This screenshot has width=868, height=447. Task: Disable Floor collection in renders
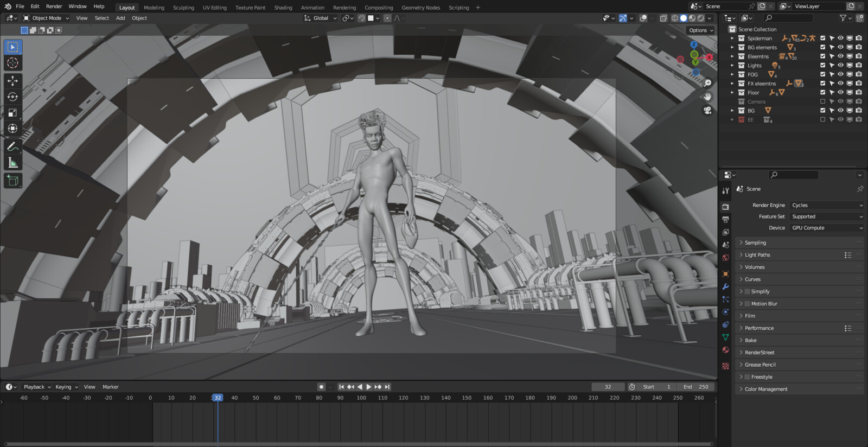(x=859, y=92)
